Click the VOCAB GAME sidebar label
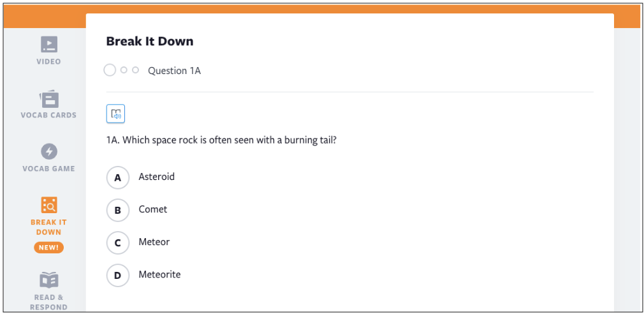This screenshot has height=314, width=644. click(49, 169)
